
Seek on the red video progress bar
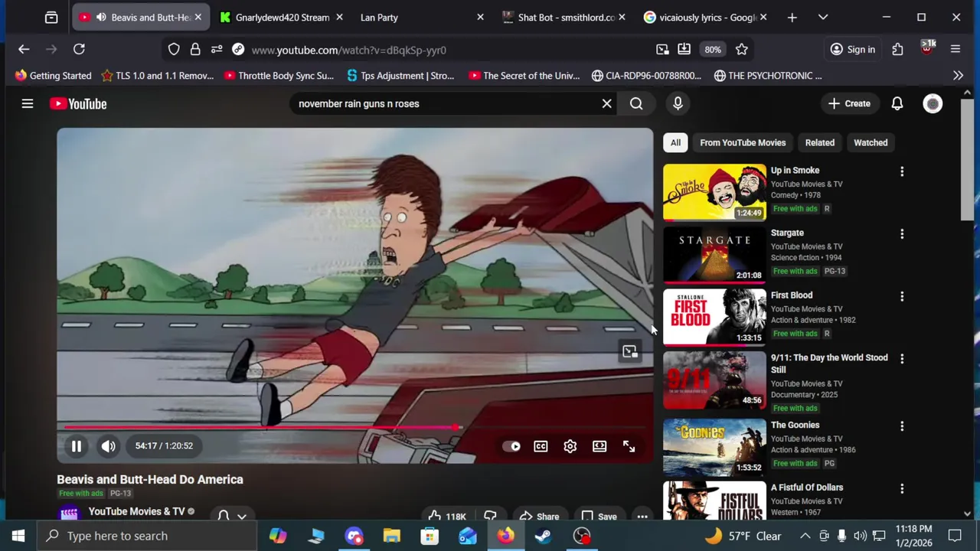pos(354,428)
